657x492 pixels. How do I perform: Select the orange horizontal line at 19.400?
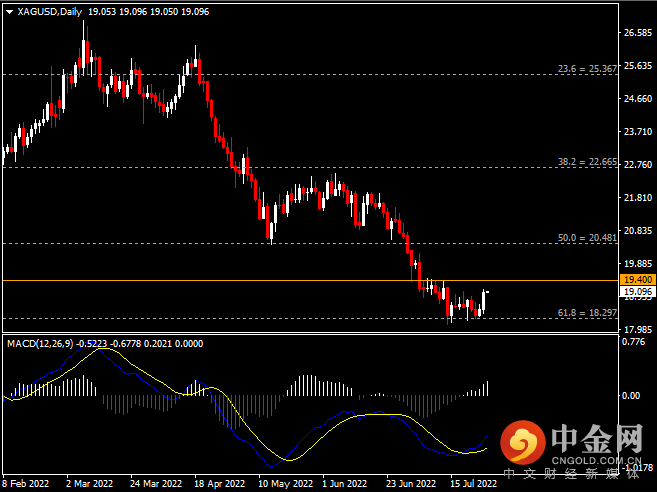310,280
